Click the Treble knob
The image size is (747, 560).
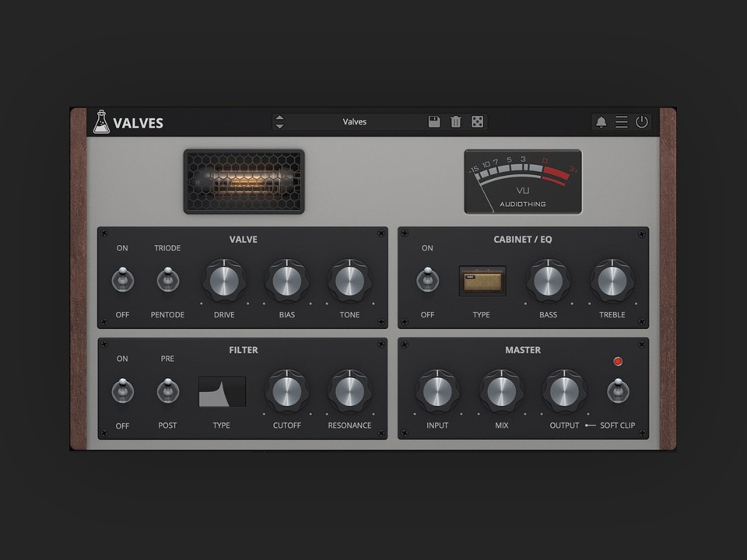click(612, 281)
